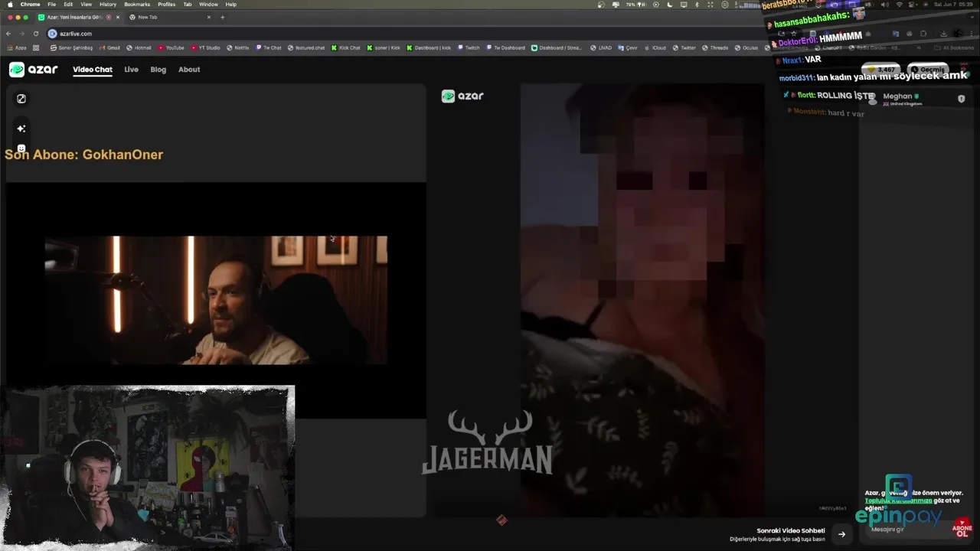The width and height of the screenshot is (980, 551).
Task: Open the sparkle effects icon on local video
Action: [x=21, y=129]
